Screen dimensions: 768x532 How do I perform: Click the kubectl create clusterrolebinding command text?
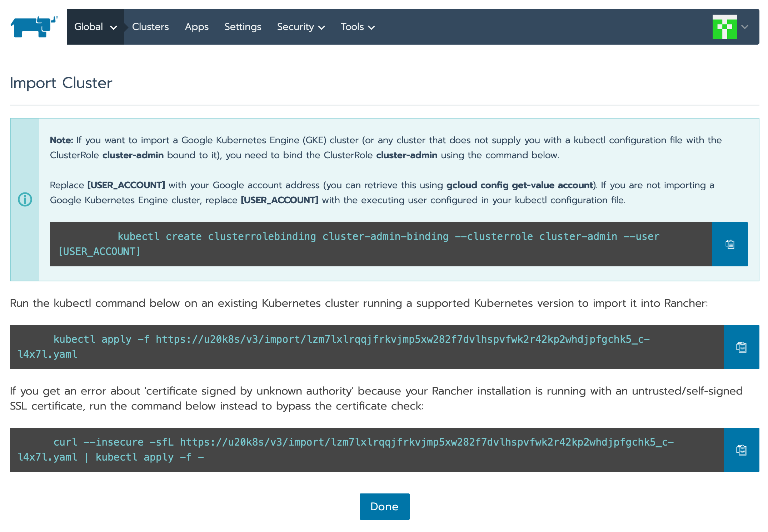pos(388,236)
